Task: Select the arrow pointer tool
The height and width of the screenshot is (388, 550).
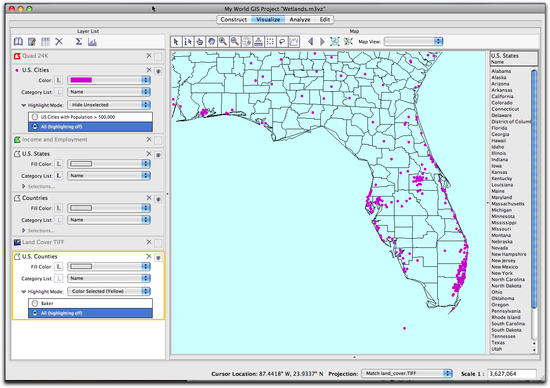Action: (x=176, y=42)
